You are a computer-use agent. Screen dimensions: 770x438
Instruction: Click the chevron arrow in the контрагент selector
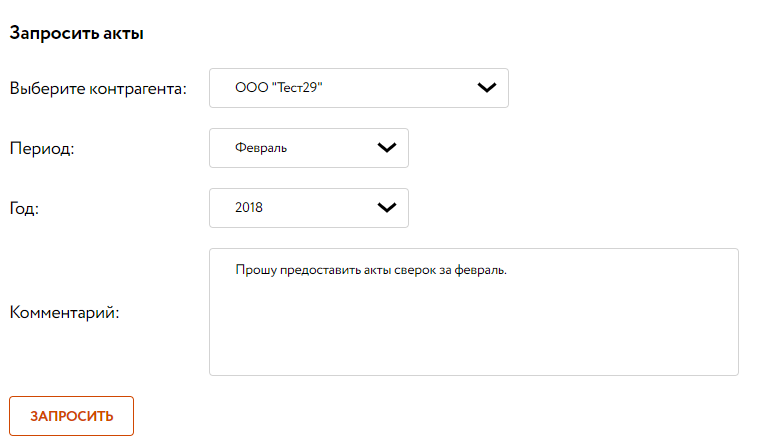(487, 88)
